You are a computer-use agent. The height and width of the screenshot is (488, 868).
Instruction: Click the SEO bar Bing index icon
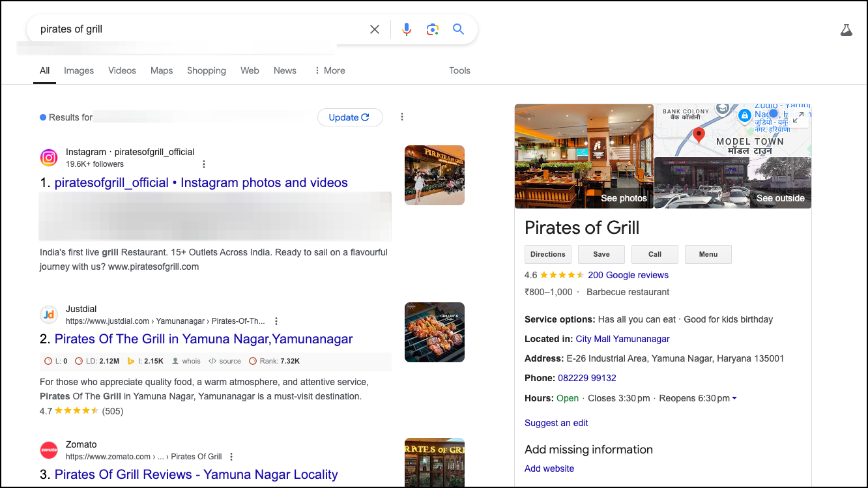pos(130,361)
